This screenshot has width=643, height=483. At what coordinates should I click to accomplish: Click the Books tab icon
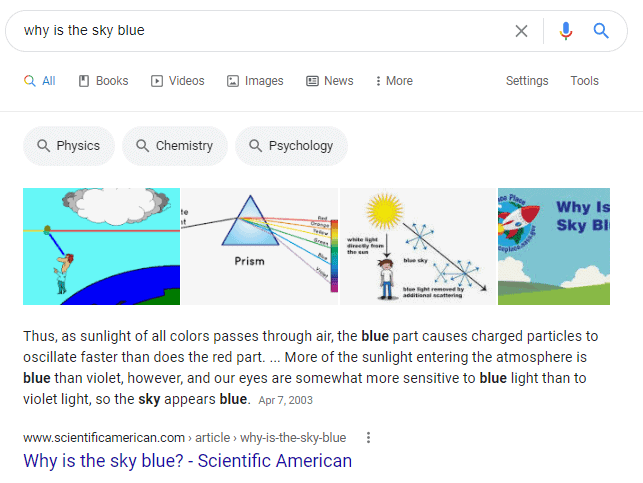pyautogui.click(x=84, y=81)
